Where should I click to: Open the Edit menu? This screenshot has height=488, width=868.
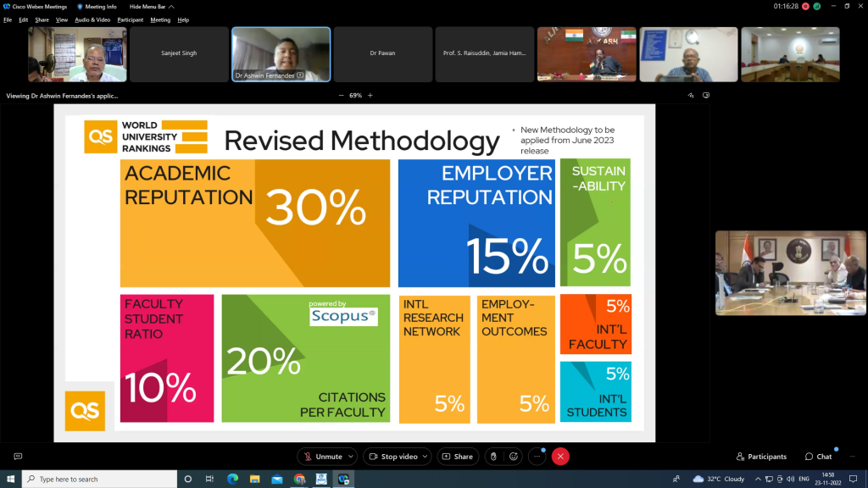pyautogui.click(x=23, y=20)
